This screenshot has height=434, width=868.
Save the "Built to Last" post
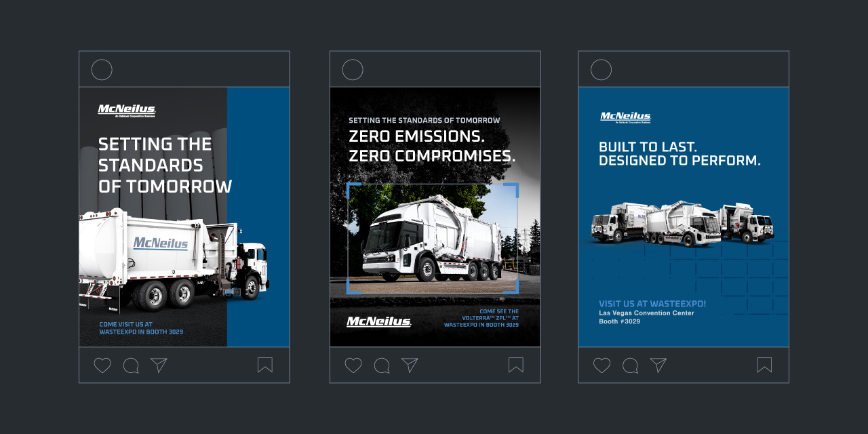click(x=764, y=365)
